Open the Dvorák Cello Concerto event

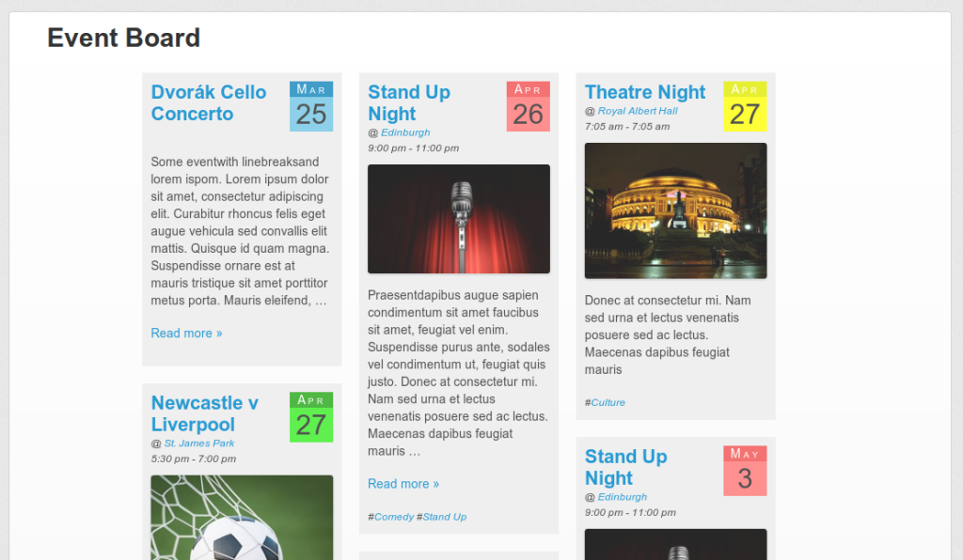[x=209, y=103]
